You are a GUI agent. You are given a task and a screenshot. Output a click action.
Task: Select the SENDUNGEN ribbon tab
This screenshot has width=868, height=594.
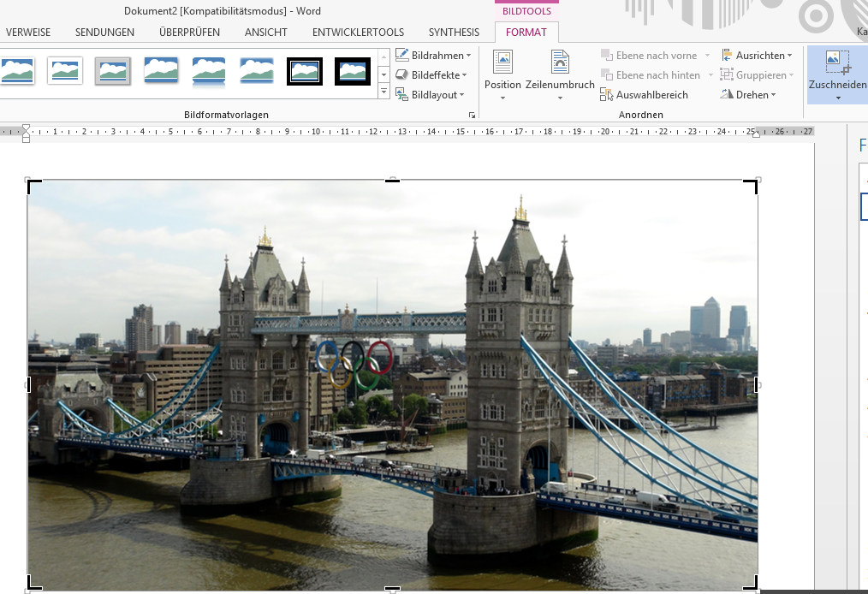click(104, 33)
